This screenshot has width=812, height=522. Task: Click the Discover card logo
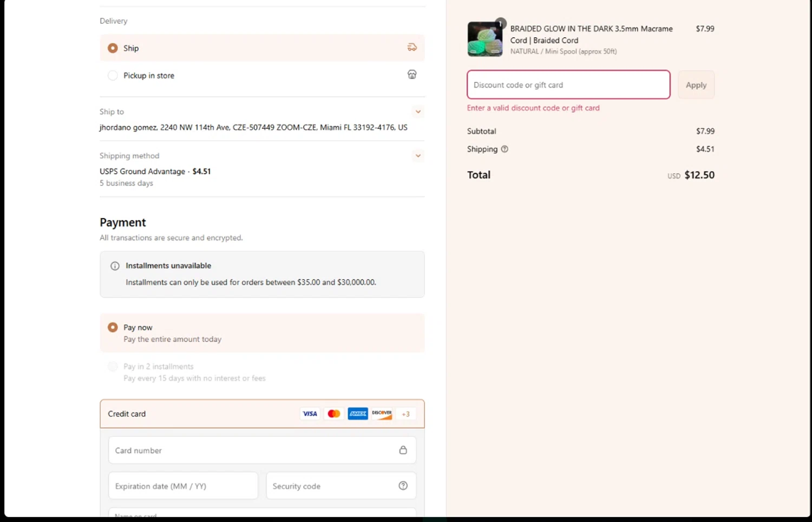coord(382,414)
